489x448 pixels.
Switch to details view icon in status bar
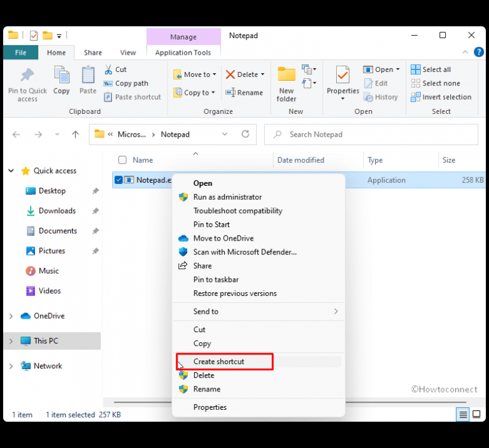coord(463,415)
